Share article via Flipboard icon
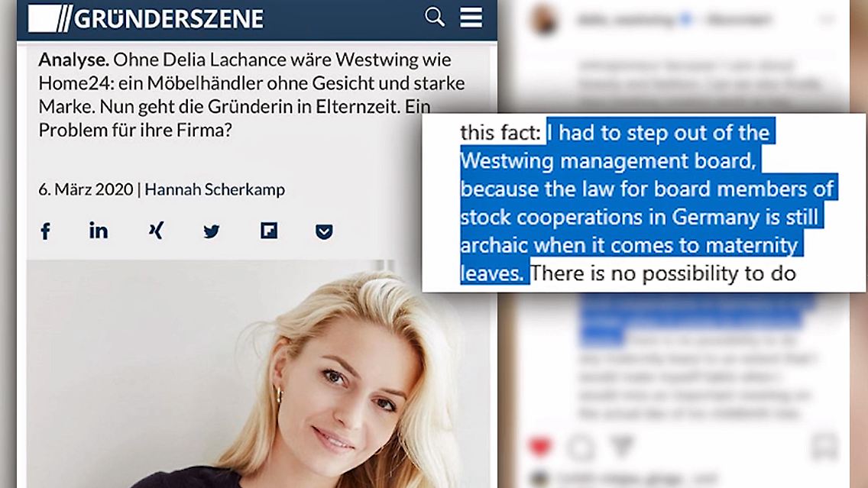The height and width of the screenshot is (488, 868). (x=269, y=231)
